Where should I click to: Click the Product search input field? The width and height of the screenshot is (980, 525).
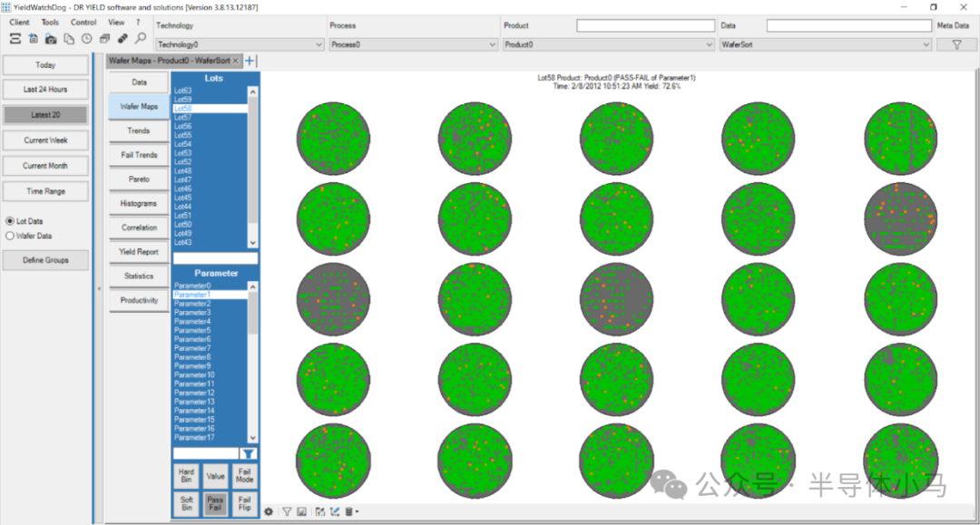tap(646, 25)
